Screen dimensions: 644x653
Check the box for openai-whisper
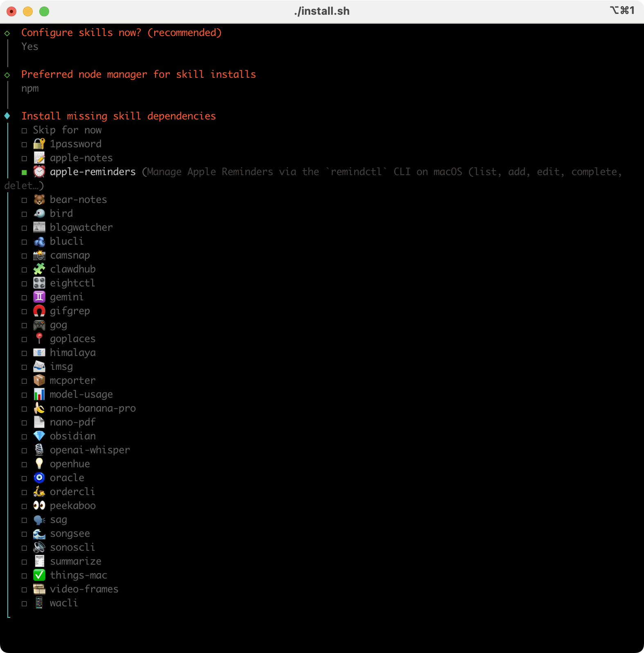pyautogui.click(x=24, y=451)
